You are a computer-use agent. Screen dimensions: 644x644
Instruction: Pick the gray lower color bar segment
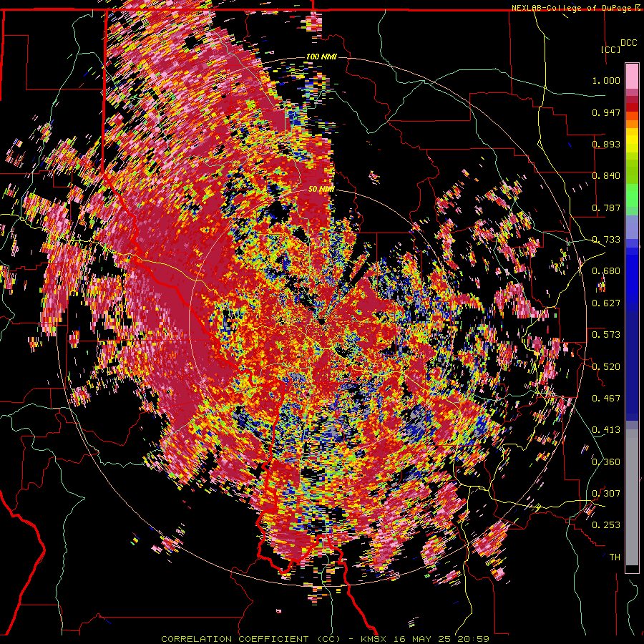(x=632, y=497)
